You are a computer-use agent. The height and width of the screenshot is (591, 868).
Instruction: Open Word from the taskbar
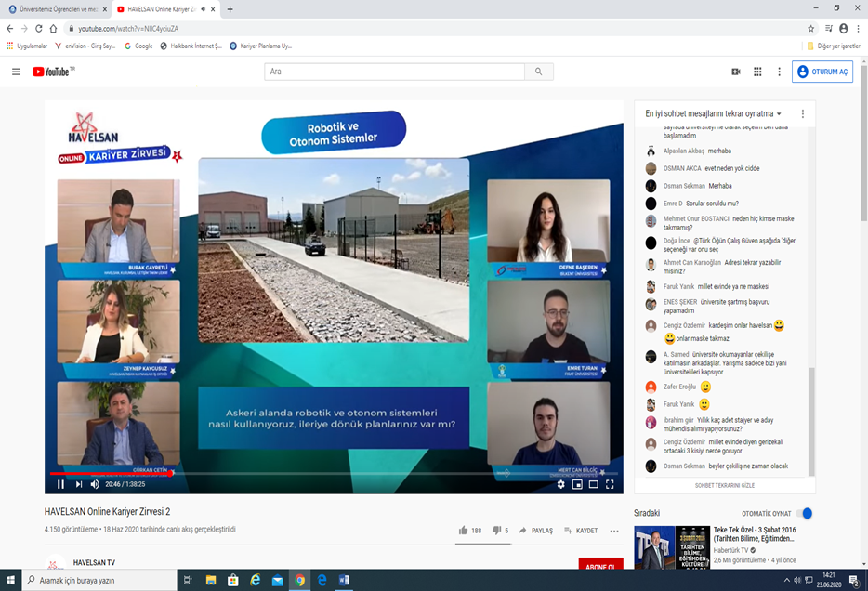pos(343,580)
